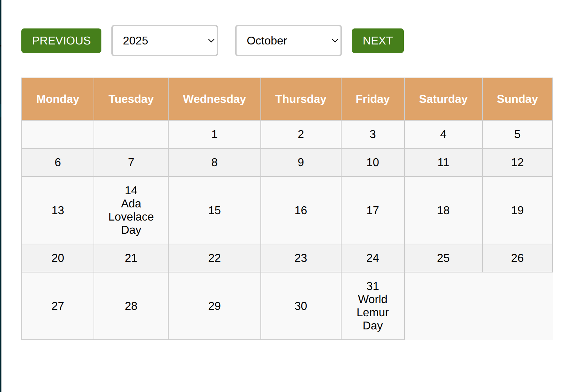Screen dimensions: 571x392
Task: Click October 1 in the calendar
Action: pyautogui.click(x=214, y=134)
